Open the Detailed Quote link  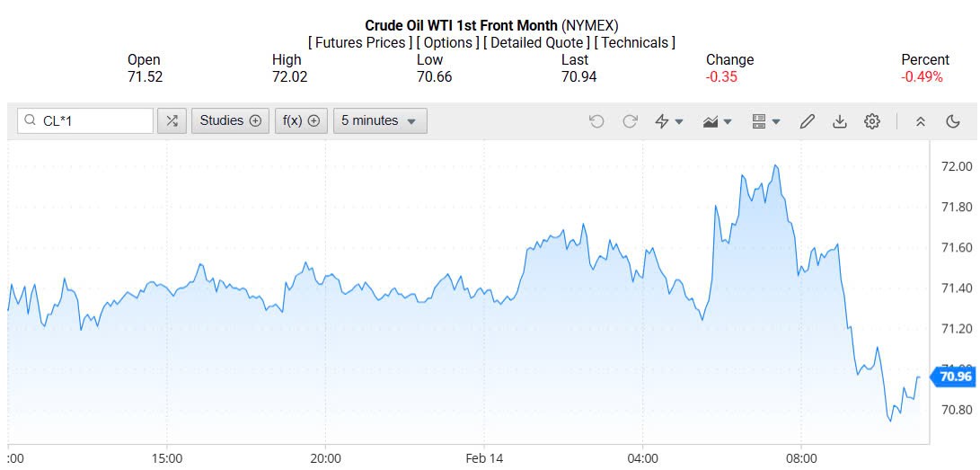pyautogui.click(x=536, y=42)
